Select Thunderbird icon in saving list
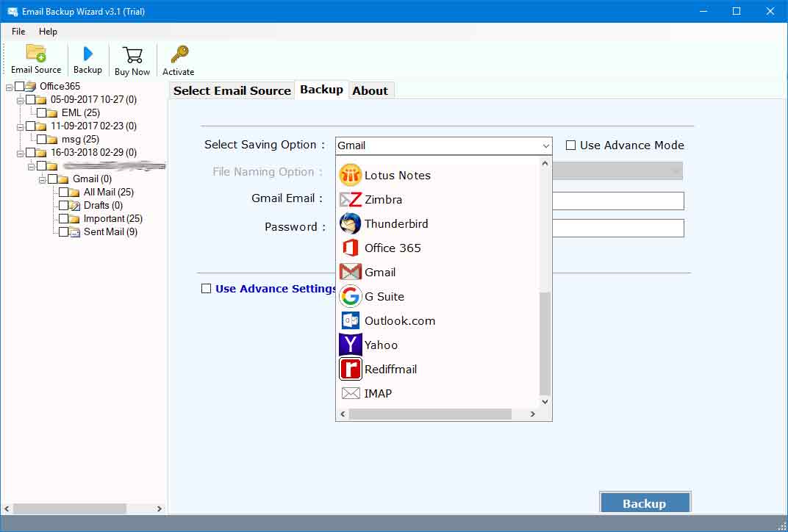Viewport: 788px width, 532px height. click(x=351, y=223)
